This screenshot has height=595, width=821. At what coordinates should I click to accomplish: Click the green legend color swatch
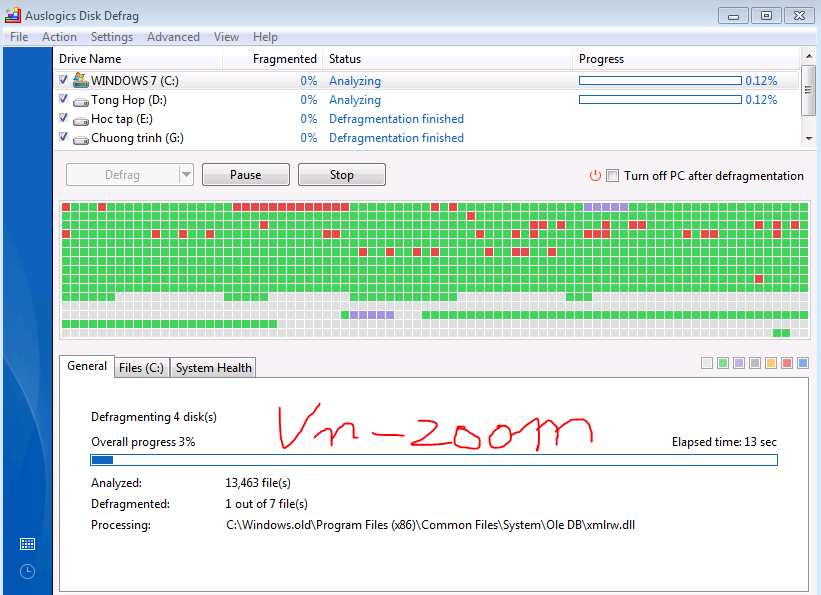[x=723, y=363]
